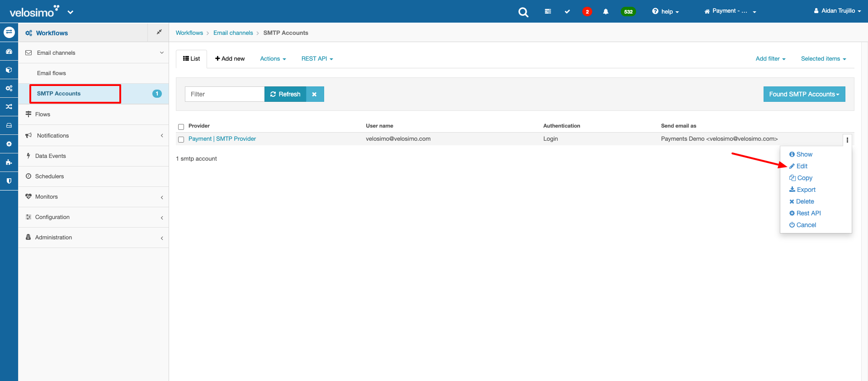Open the green 532 counter badge

tap(628, 12)
